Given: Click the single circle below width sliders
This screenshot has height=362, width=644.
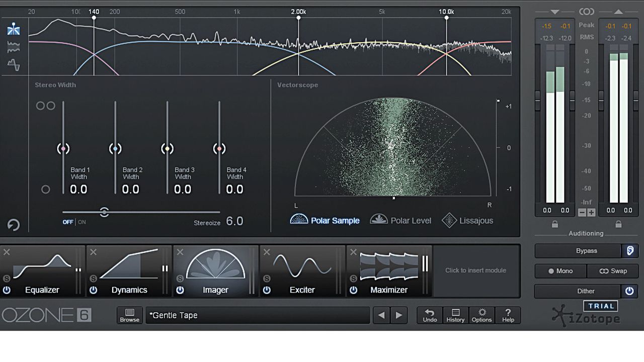Looking at the screenshot, I should 45,190.
